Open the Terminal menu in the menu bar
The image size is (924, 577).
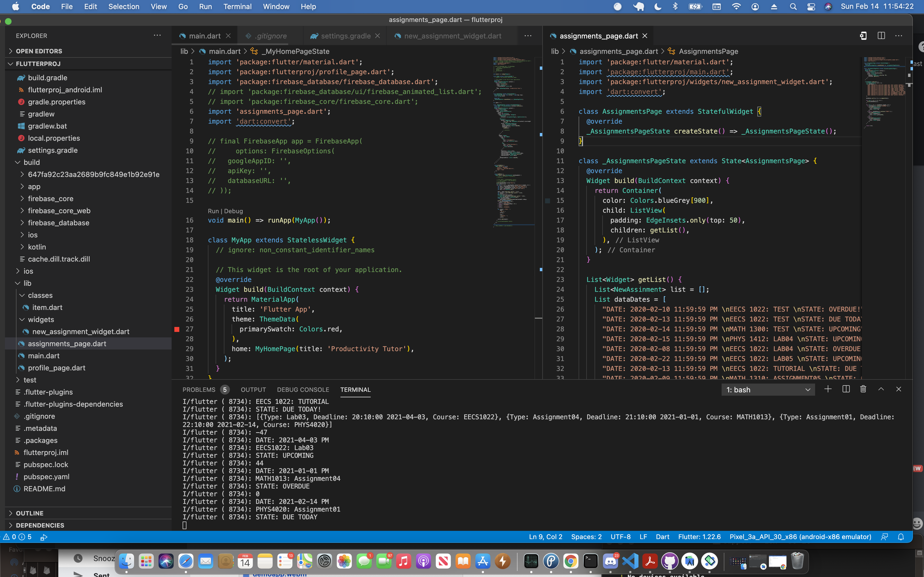[237, 7]
